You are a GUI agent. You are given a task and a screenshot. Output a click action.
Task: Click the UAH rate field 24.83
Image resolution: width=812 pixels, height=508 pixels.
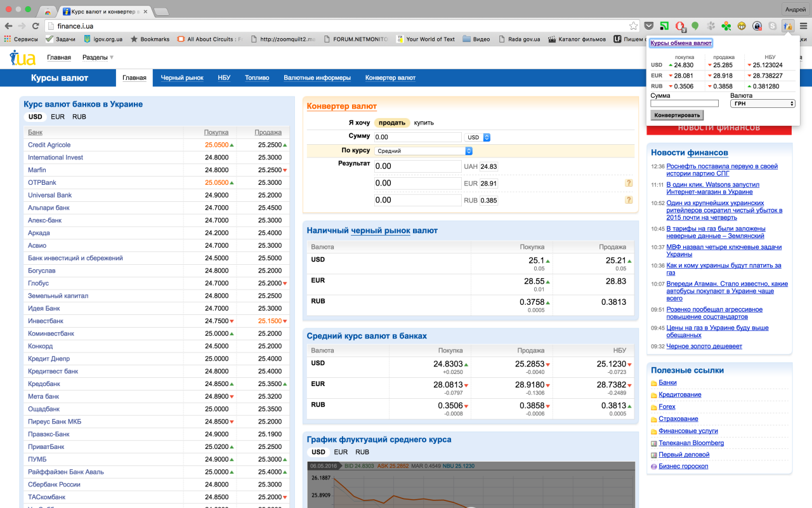pos(488,166)
